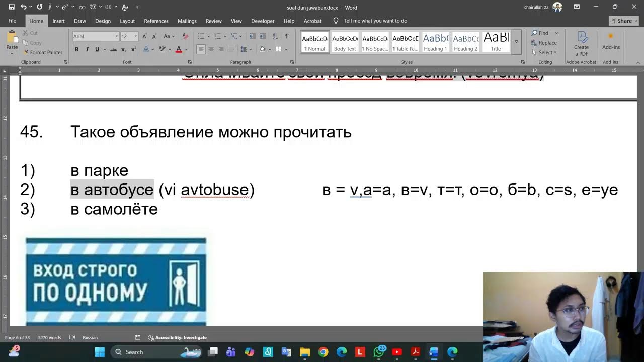Toggle italic formatting

pos(87,49)
